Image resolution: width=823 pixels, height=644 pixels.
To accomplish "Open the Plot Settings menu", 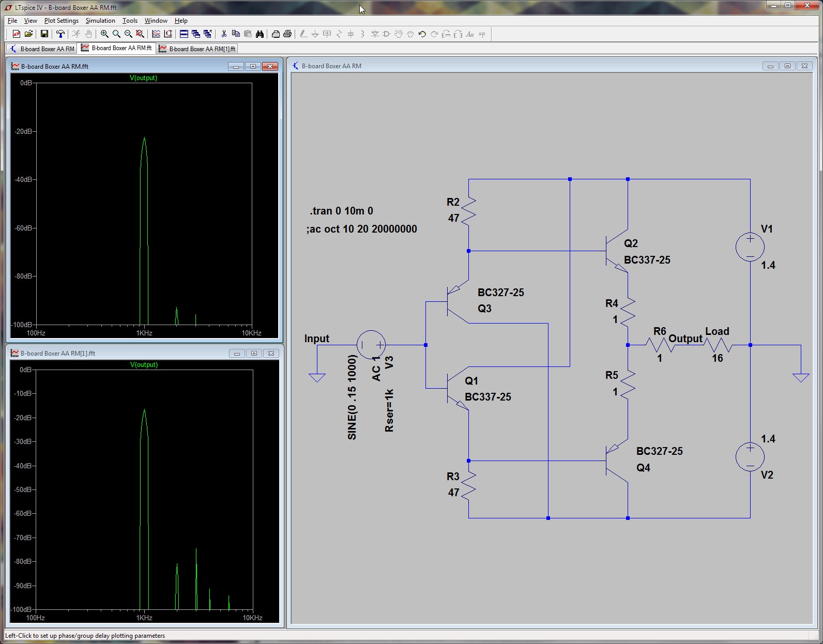I will [x=61, y=21].
